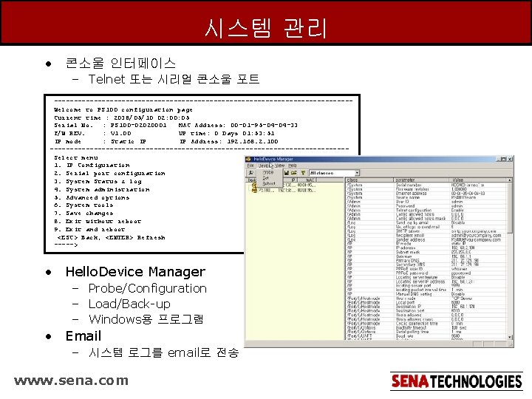Click the Load/Back-up bullet text
The height and width of the screenshot is (399, 532).
point(129,304)
